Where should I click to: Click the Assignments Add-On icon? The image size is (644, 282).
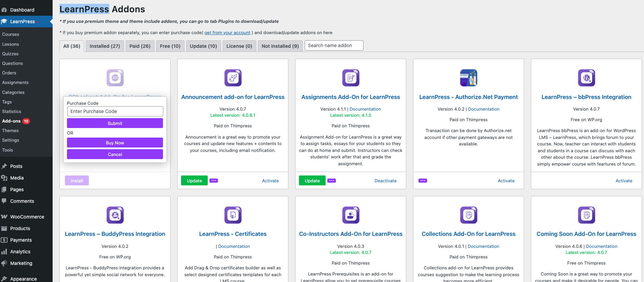(x=351, y=78)
